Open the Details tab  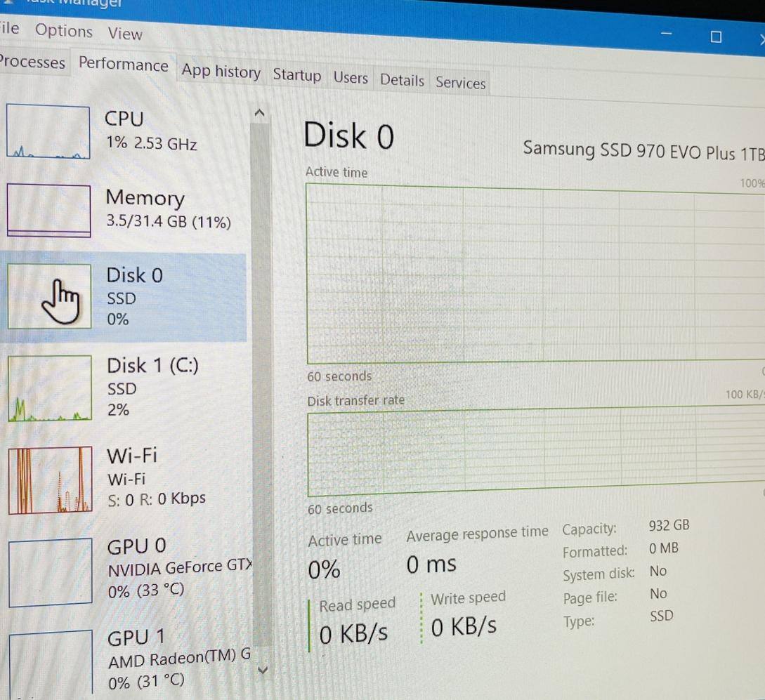tap(402, 81)
